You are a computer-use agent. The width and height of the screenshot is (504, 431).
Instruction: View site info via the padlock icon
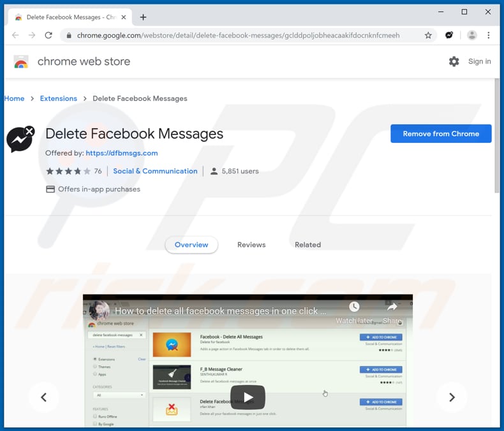click(x=69, y=35)
